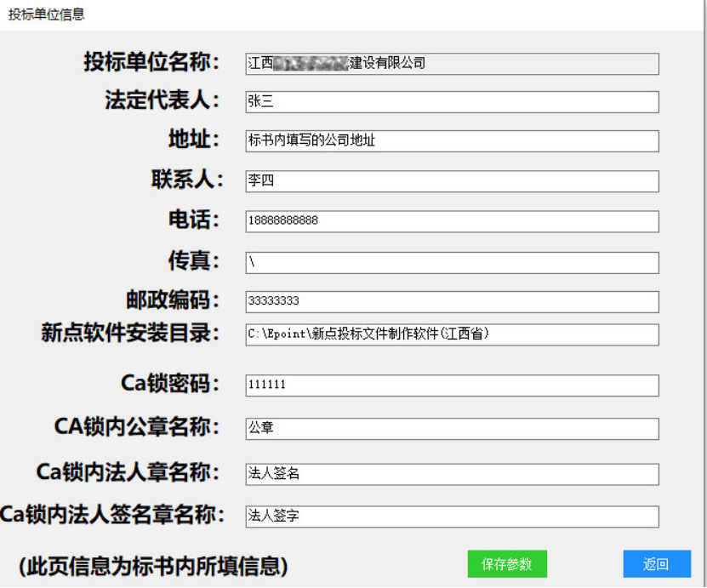Click into the 传真 fax field
This screenshot has height=588, width=707.
point(451,262)
